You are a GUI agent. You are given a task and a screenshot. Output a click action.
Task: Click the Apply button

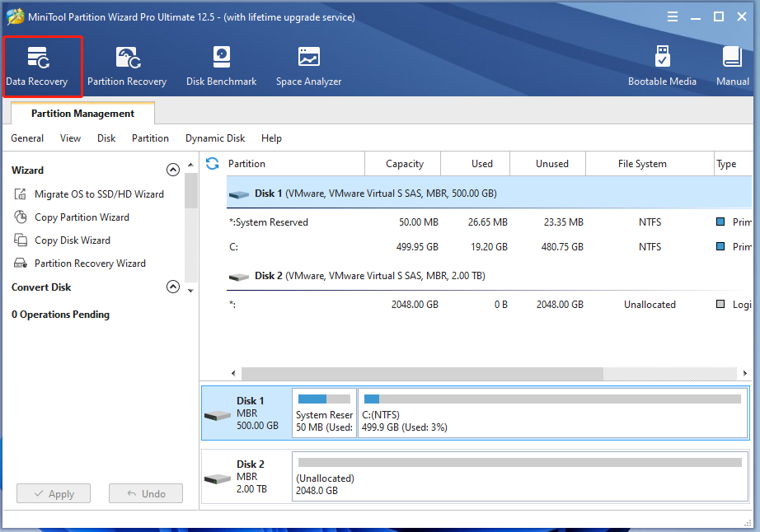pyautogui.click(x=54, y=494)
